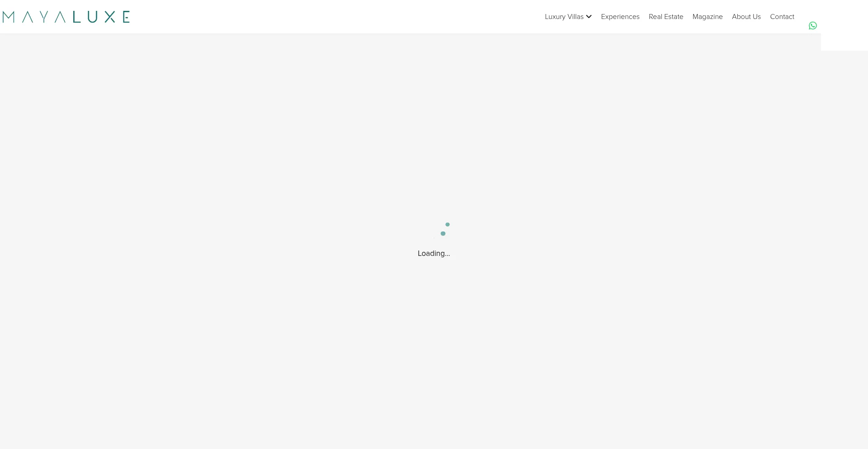Click the Loading... text
Screen dimensions: 868x449
pyautogui.click(x=434, y=254)
